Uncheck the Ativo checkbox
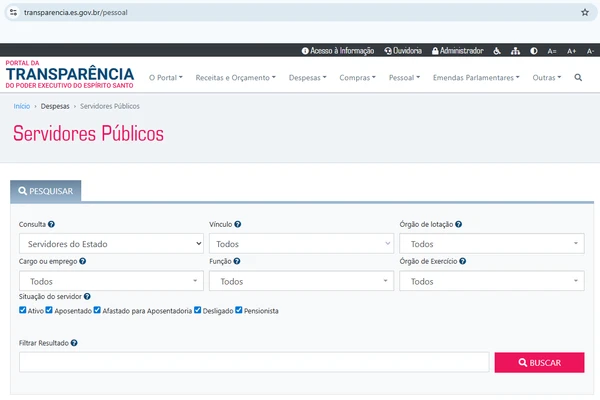600x400 pixels. pyautogui.click(x=23, y=311)
